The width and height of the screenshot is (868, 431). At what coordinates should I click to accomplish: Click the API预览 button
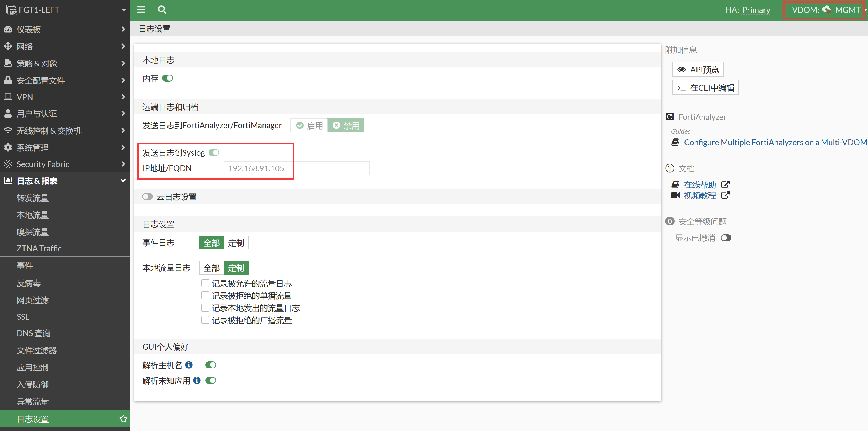[698, 69]
